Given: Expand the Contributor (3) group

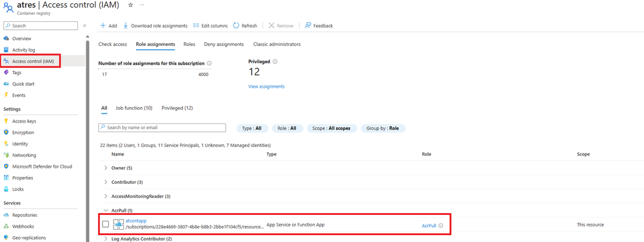Looking at the screenshot, I should (x=106, y=182).
